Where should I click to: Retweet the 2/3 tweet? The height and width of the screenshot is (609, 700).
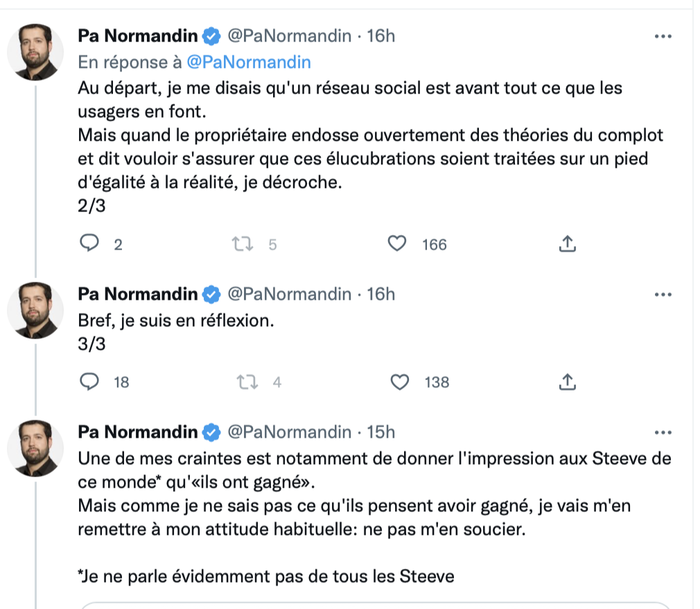pos(243,244)
